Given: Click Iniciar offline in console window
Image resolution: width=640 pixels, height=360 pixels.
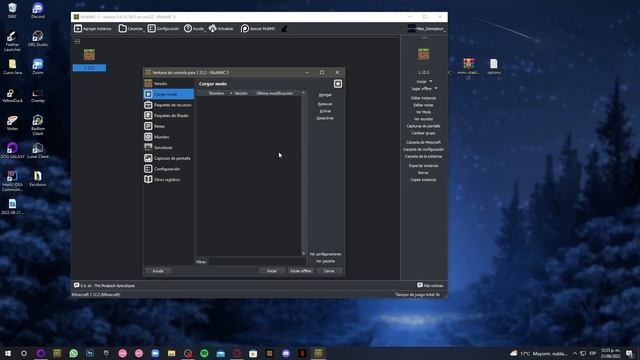Looking at the screenshot, I should coord(300,271).
